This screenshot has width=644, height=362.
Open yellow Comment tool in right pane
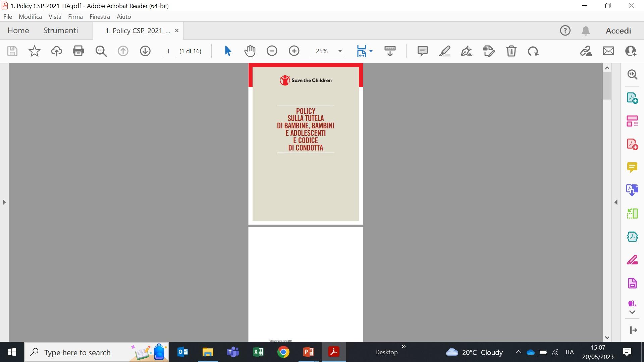point(632,167)
